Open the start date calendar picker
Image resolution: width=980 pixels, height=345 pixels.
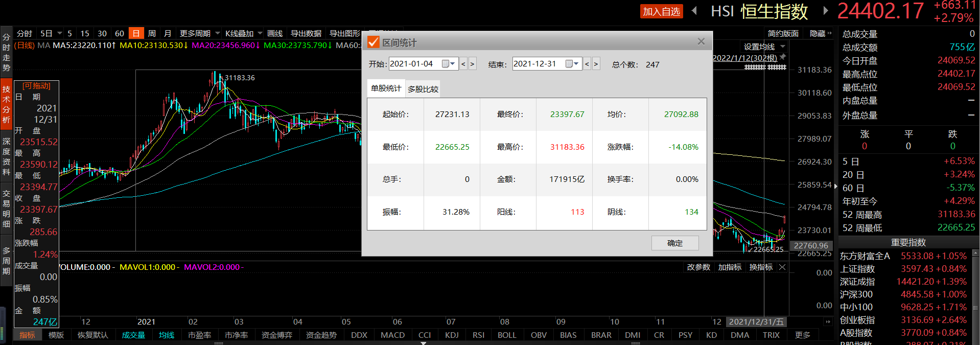[x=448, y=64]
